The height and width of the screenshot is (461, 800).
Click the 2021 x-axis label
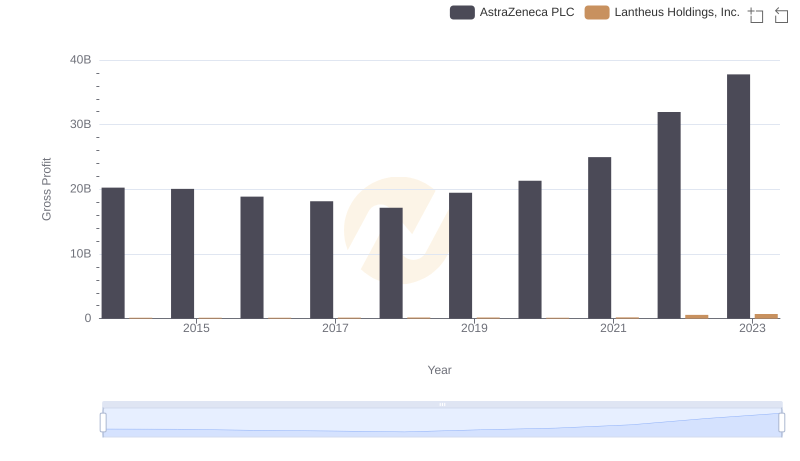(x=613, y=328)
